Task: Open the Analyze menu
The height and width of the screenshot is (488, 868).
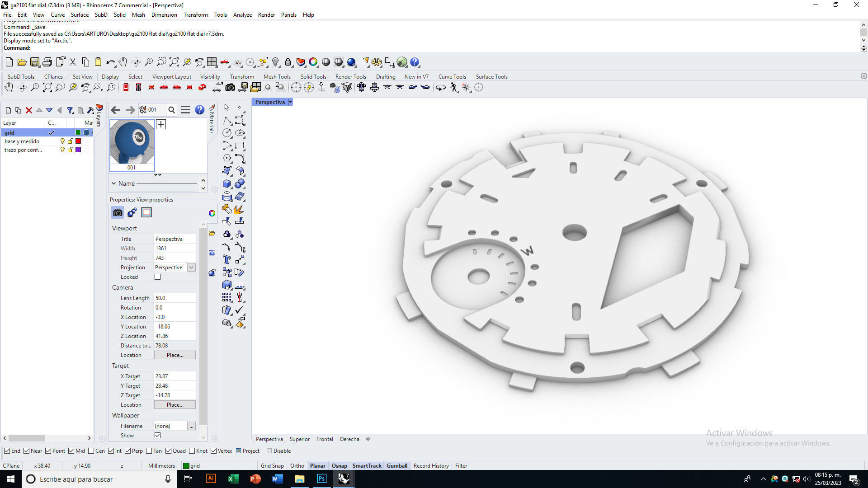Action: (x=242, y=14)
